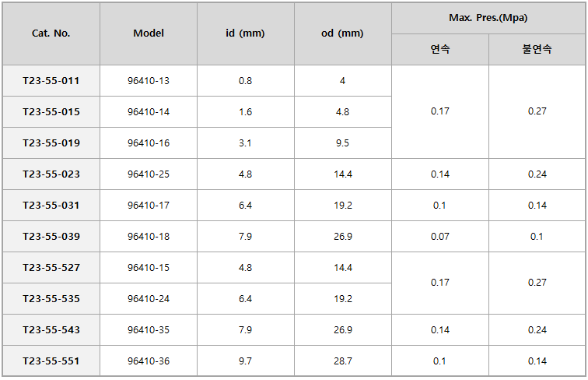Click model cell 96410-13

pyautogui.click(x=149, y=81)
